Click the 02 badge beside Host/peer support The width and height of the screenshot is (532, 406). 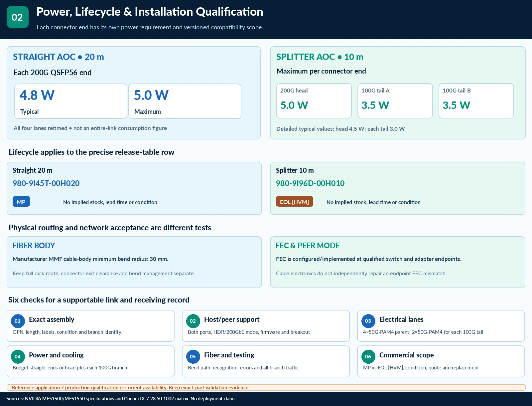click(193, 321)
